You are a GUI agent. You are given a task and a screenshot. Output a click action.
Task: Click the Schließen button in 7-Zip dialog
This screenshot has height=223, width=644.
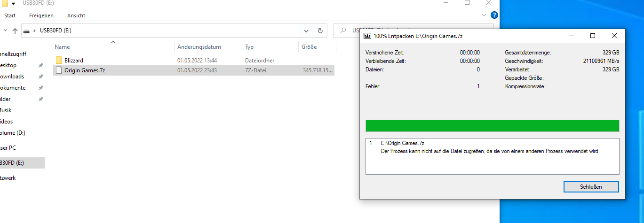click(591, 187)
